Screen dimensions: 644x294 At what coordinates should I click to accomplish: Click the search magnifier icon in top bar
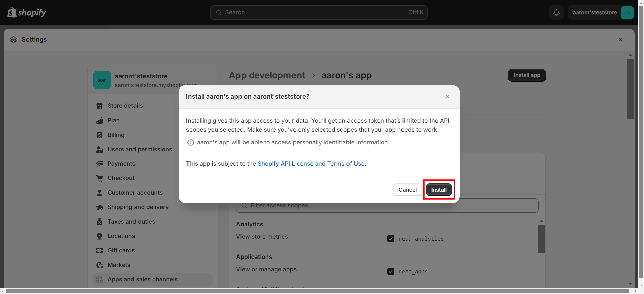coord(219,13)
